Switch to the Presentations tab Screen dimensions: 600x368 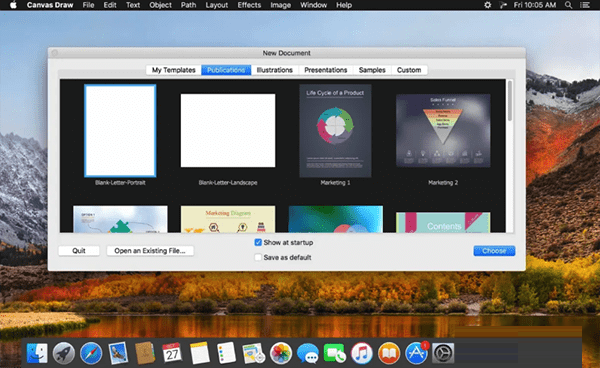326,70
